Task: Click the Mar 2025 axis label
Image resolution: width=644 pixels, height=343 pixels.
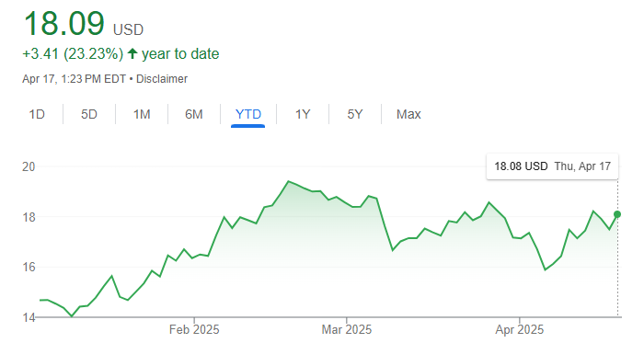Action: [346, 329]
